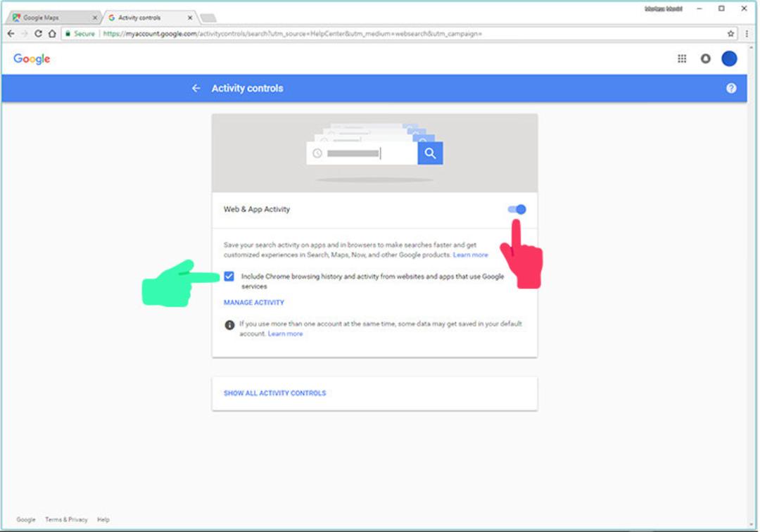Maximize the Chrome window

721,8
